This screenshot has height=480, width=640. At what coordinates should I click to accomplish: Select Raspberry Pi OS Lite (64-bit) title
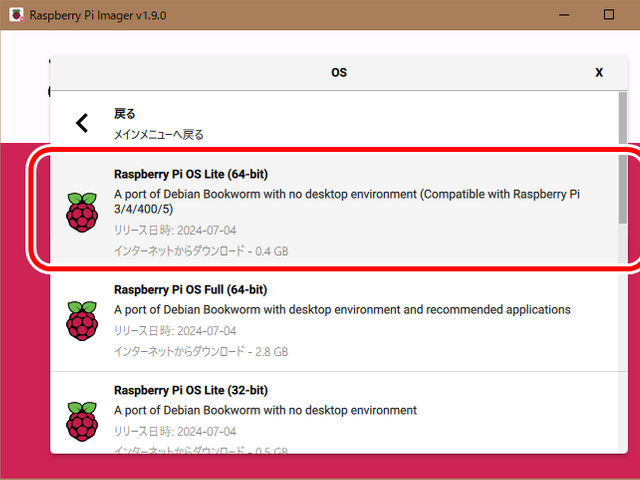pyautogui.click(x=191, y=174)
